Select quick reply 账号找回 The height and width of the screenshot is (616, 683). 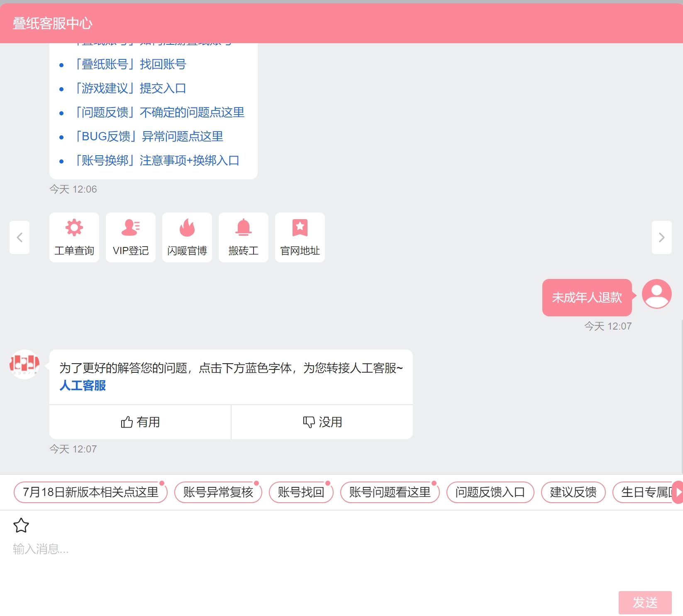(301, 492)
